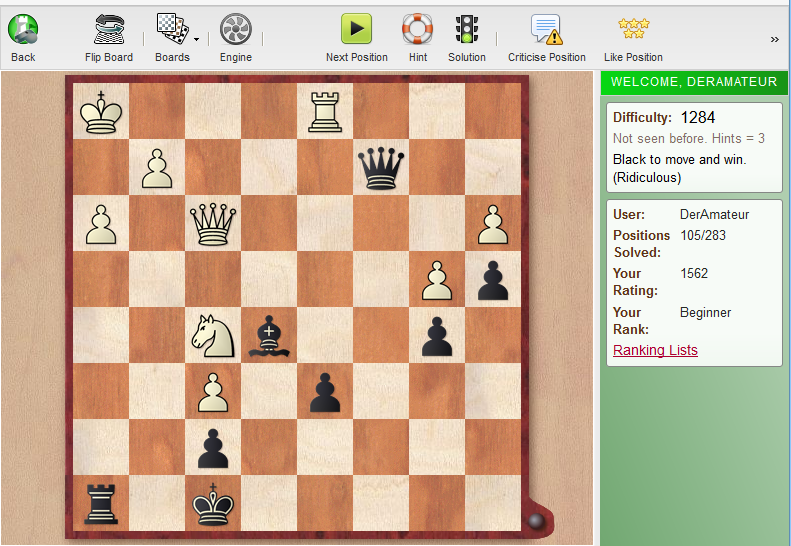This screenshot has height=546, width=791.
Task: Click the side-to-move indicator ball
Action: point(536,521)
